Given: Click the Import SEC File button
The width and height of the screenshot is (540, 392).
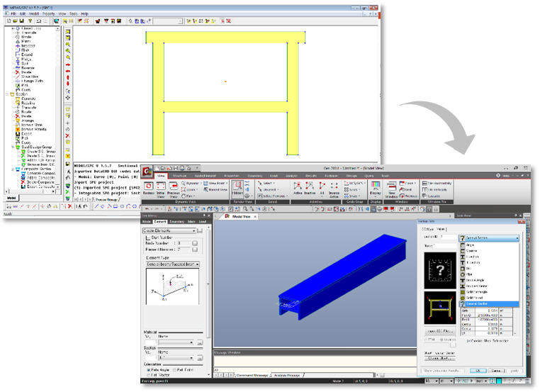Looking at the screenshot, I should pos(439,330).
